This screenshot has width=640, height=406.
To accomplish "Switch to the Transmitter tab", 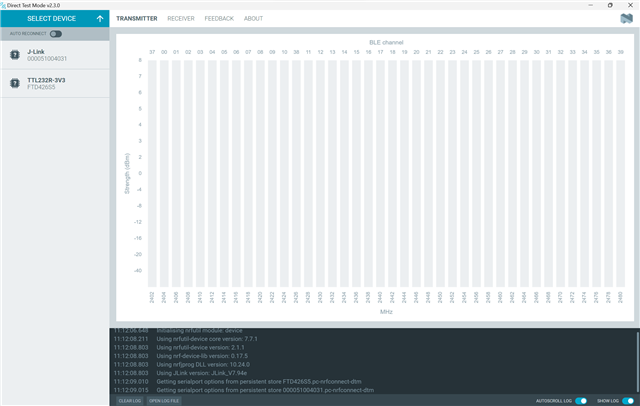I will pyautogui.click(x=136, y=18).
